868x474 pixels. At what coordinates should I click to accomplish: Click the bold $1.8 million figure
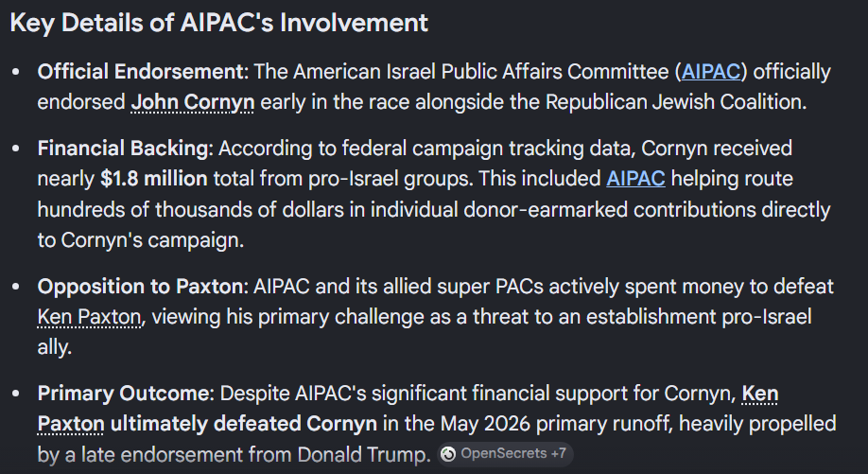[x=154, y=179]
